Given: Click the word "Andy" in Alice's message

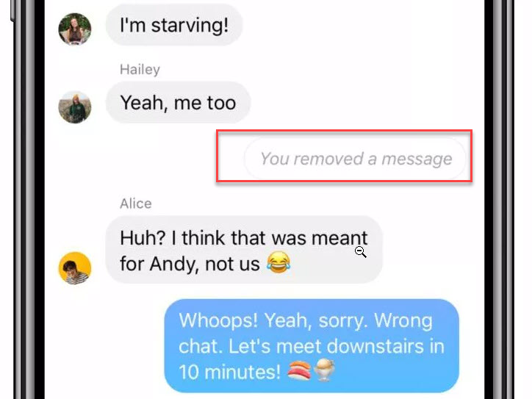Looking at the screenshot, I should (x=171, y=264).
